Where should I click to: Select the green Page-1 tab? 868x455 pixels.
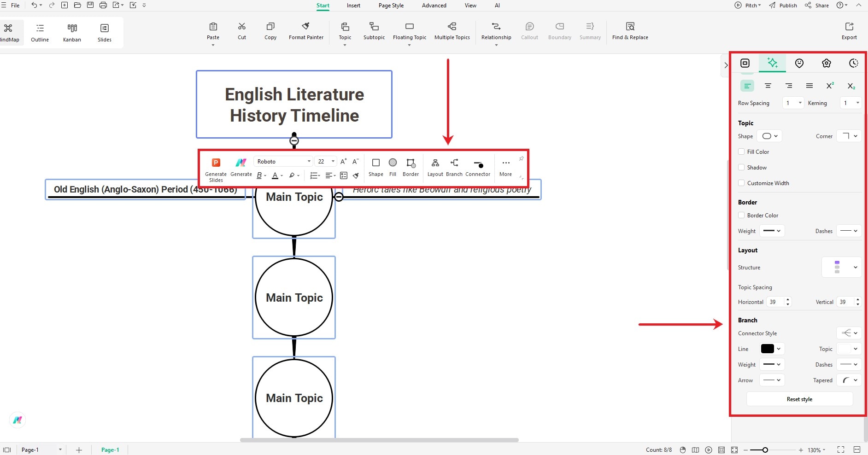click(x=110, y=450)
